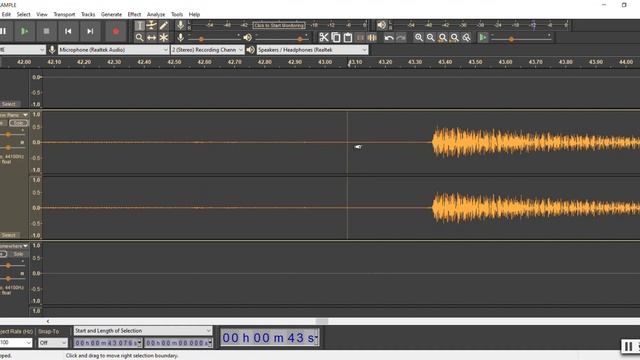Click the selection length time field
The width and height of the screenshot is (640, 360).
[x=179, y=343]
